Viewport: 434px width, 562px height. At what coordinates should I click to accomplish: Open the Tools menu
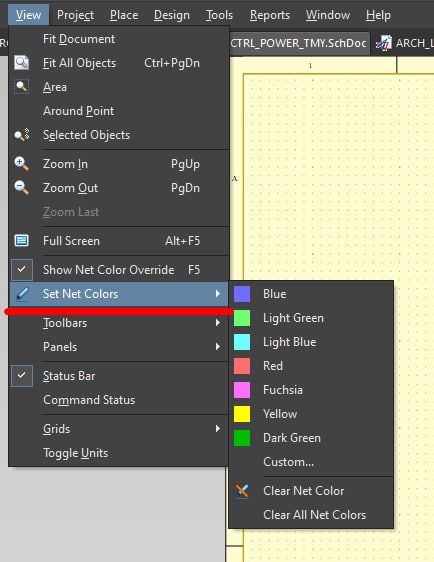(x=219, y=15)
